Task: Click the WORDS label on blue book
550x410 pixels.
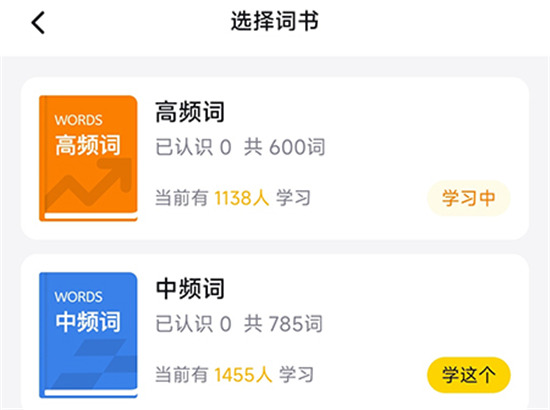Action: tap(79, 297)
